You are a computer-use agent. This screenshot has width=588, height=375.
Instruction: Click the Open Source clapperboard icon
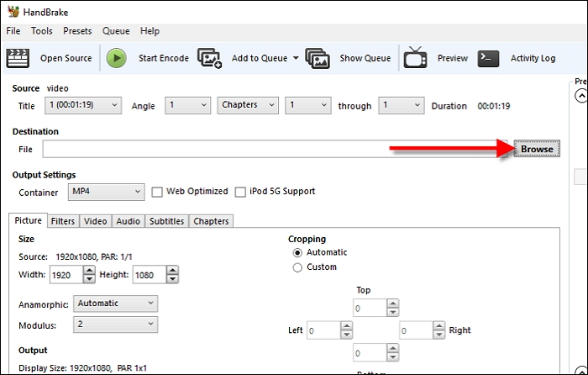[18, 58]
